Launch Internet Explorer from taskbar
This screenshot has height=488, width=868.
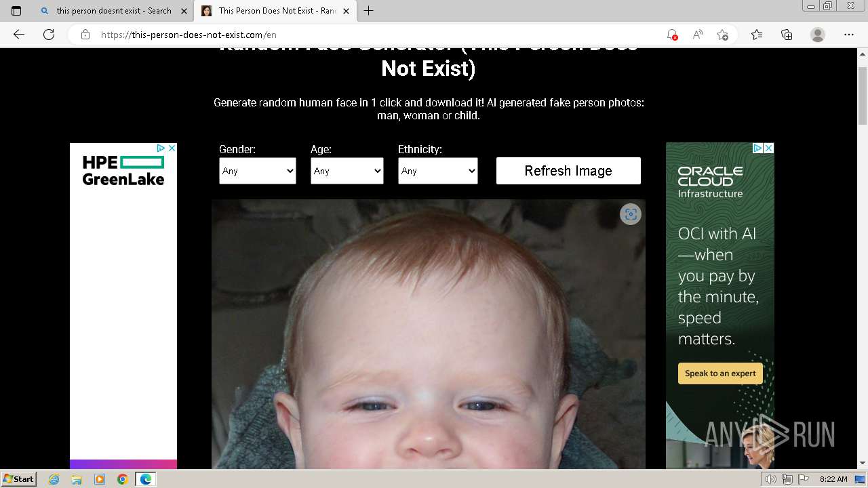tap(54, 479)
